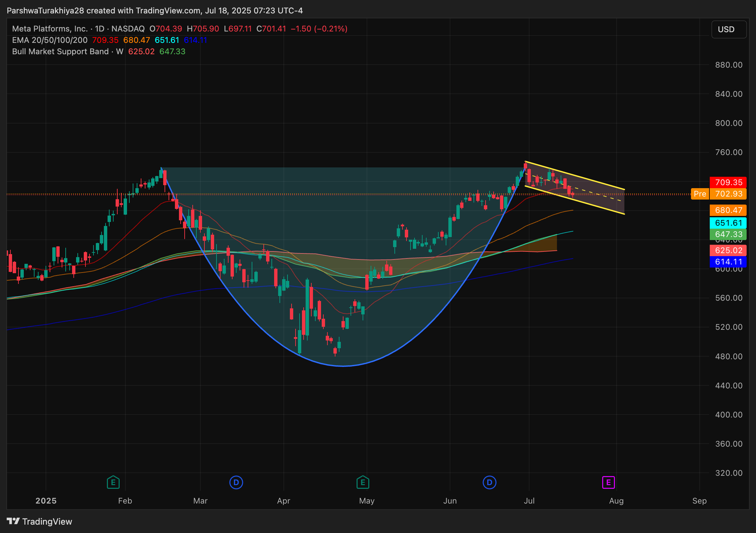756x533 pixels.
Task: Click the red 709.35 EMA price label
Action: click(728, 182)
